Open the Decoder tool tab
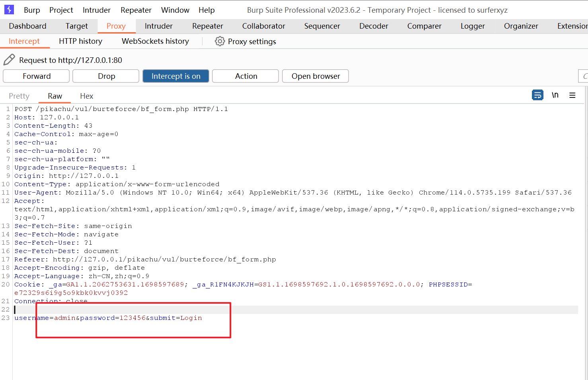This screenshot has width=588, height=380. pyautogui.click(x=374, y=26)
